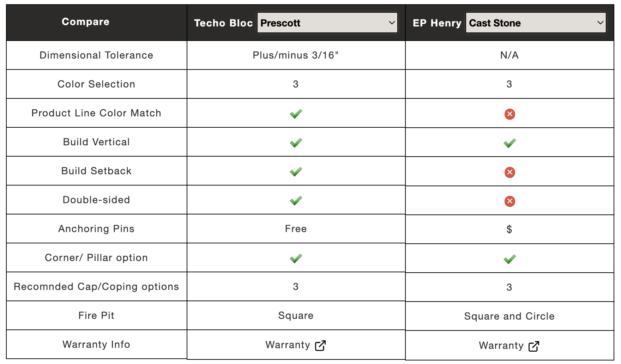Viewport: 621px width, 364px height.
Task: Click Techo Bloc Build Vertical checkmark
Action: point(296,142)
